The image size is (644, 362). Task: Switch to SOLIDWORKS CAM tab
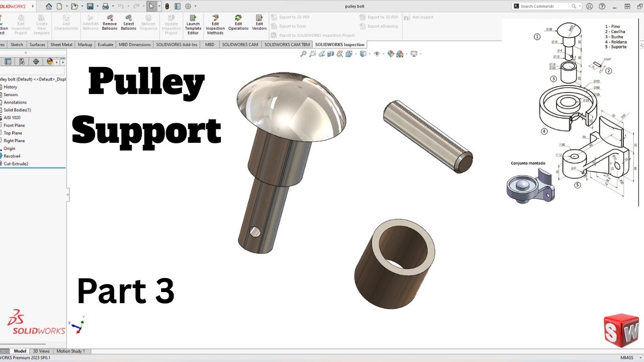[x=240, y=44]
